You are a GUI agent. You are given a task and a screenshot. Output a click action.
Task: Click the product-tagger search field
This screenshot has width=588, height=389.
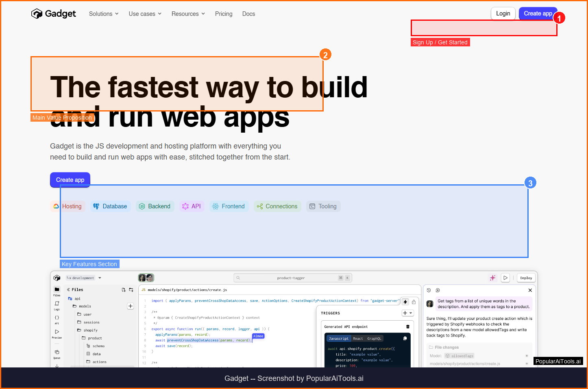(291, 278)
